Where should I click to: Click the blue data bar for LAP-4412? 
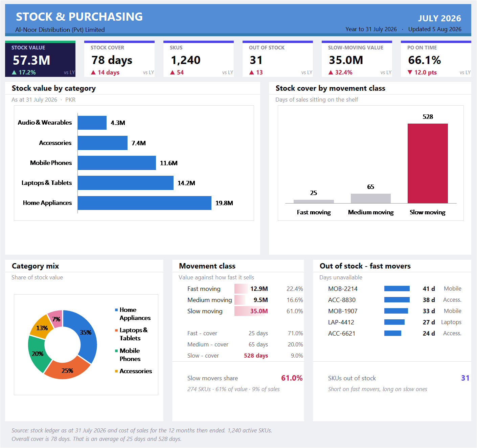click(x=394, y=322)
